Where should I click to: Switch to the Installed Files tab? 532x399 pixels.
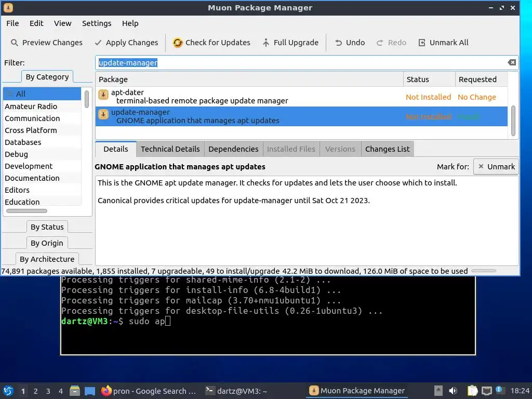pyautogui.click(x=291, y=149)
